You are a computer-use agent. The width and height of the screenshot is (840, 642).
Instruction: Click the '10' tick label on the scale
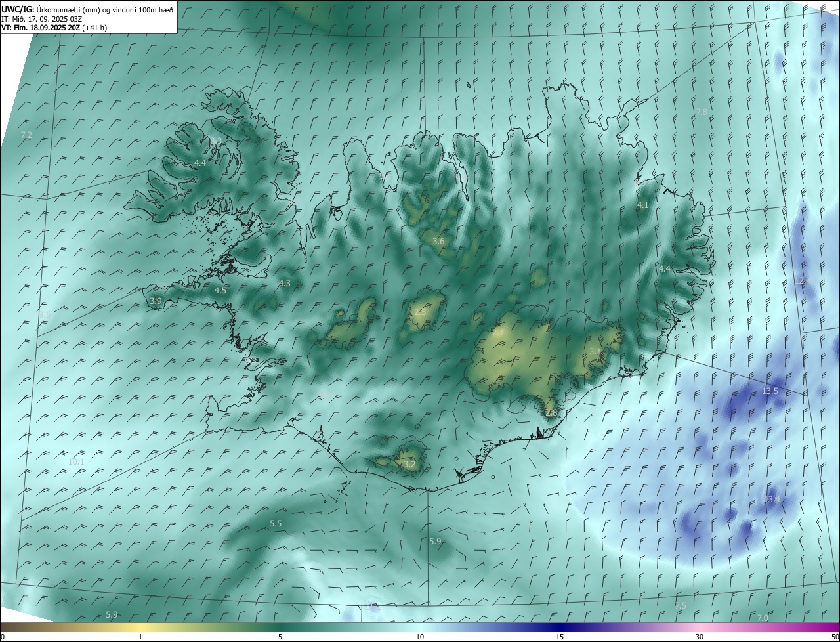tap(420, 637)
